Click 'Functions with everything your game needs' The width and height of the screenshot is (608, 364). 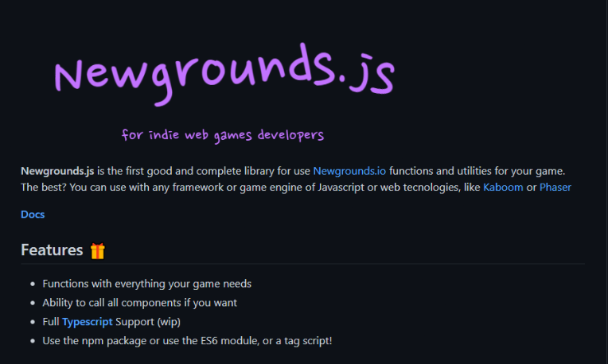[147, 284]
